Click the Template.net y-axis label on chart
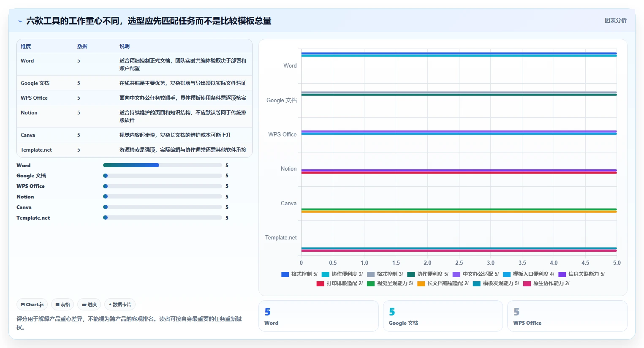The width and height of the screenshot is (644, 348). pos(281,238)
